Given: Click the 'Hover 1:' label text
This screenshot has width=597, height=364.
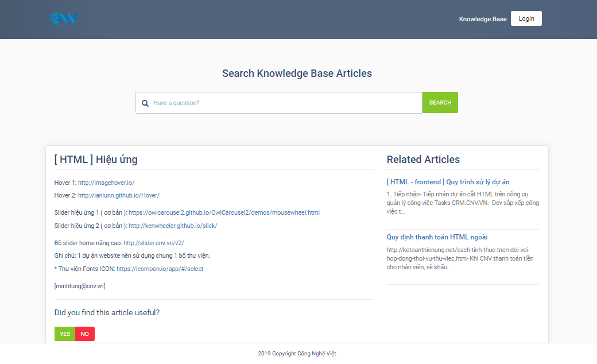Looking at the screenshot, I should click(65, 183).
